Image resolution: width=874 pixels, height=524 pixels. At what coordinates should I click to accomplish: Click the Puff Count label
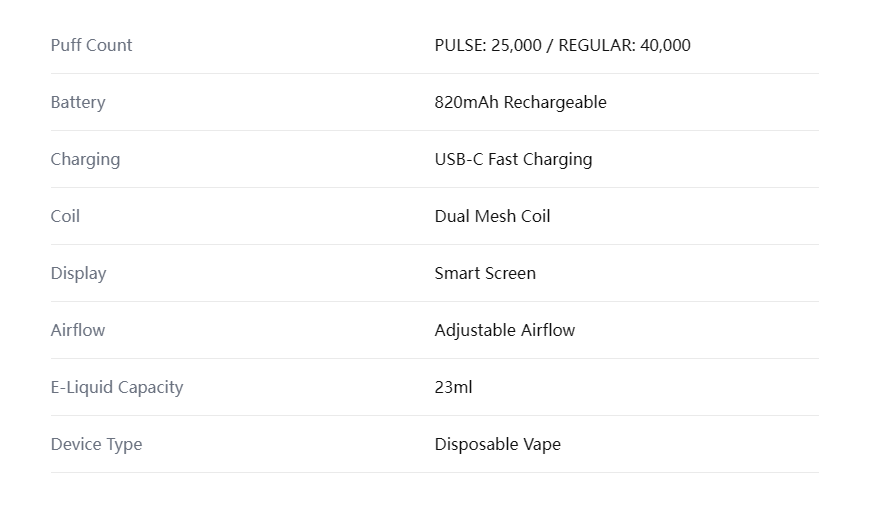pos(91,45)
